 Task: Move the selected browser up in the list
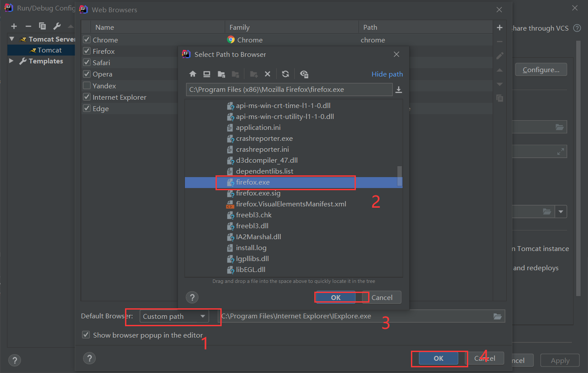(499, 70)
